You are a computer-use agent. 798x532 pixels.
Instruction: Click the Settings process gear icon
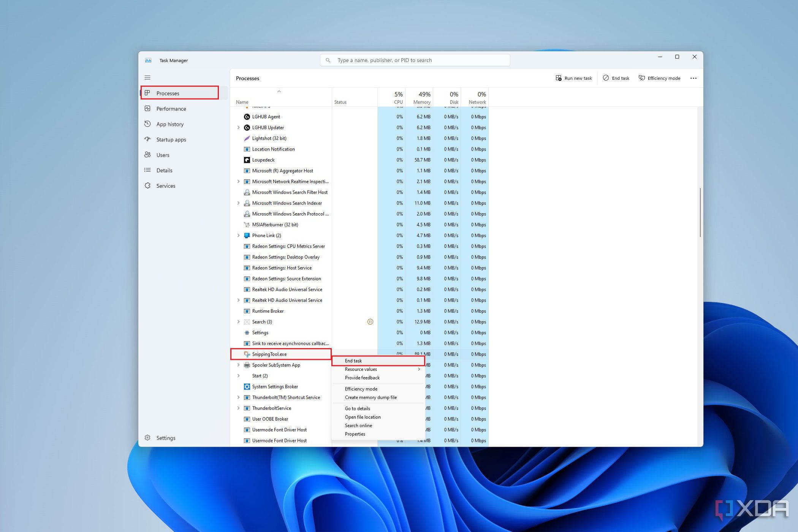click(247, 332)
